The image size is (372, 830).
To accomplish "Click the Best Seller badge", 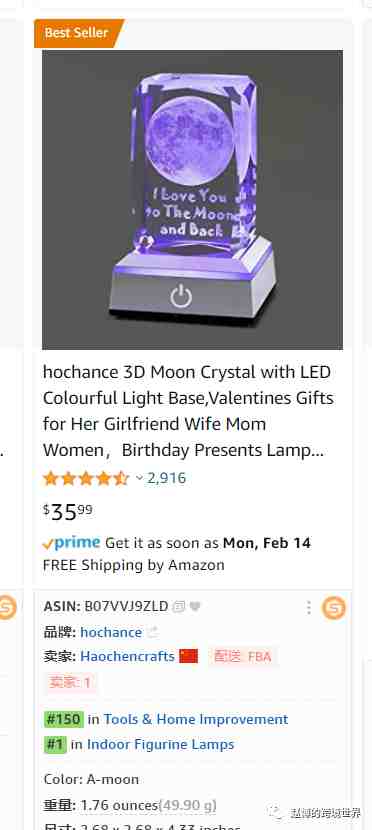I will pos(78,33).
